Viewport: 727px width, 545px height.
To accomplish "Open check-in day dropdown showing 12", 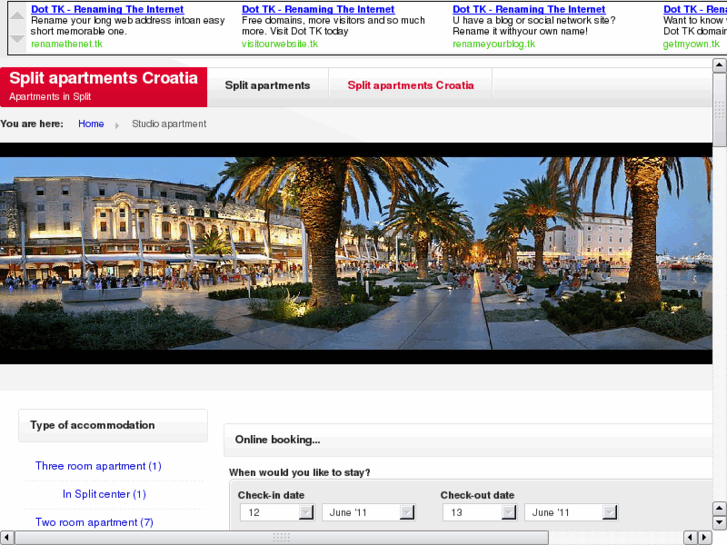I will (277, 512).
